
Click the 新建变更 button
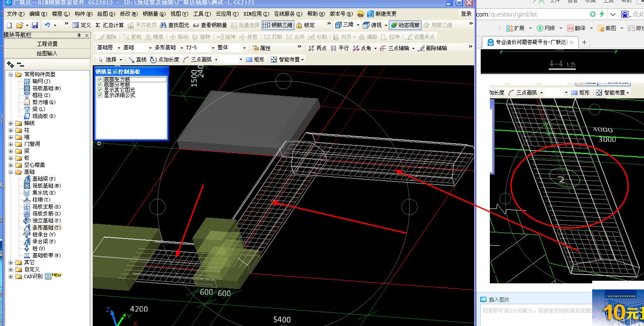click(x=382, y=14)
